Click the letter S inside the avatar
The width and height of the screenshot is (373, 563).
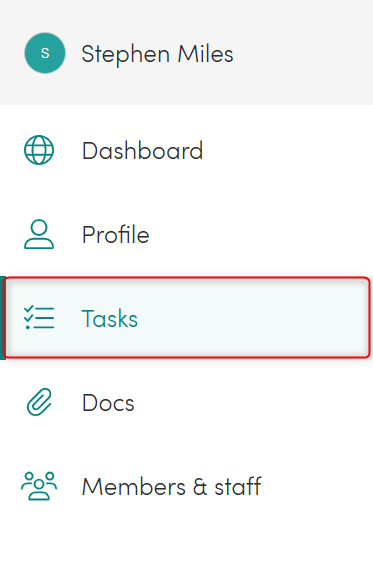pos(45,53)
